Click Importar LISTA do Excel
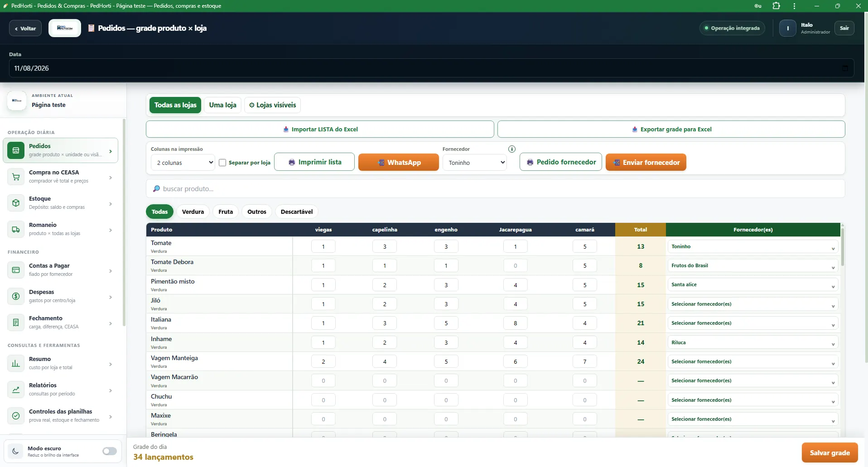868x467 pixels. 320,129
